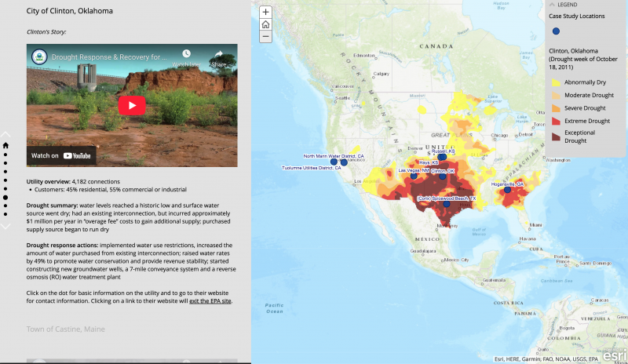Click the Russell, KS case study dot
The width and height of the screenshot is (628, 364).
pos(443,157)
